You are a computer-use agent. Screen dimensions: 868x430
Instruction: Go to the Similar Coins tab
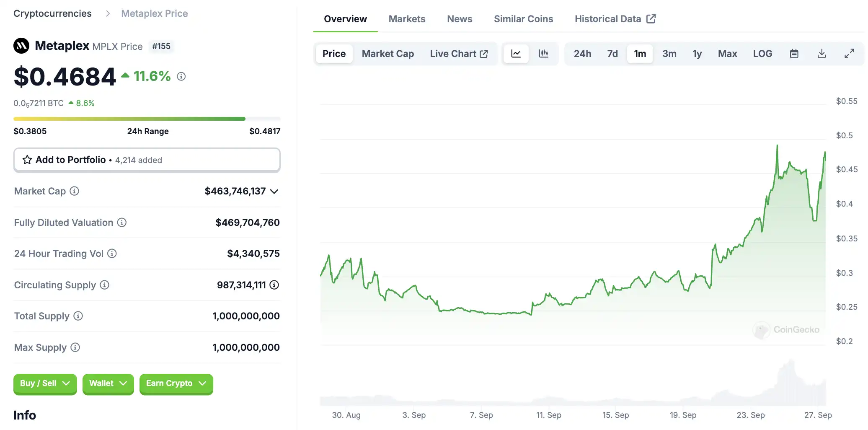(523, 19)
